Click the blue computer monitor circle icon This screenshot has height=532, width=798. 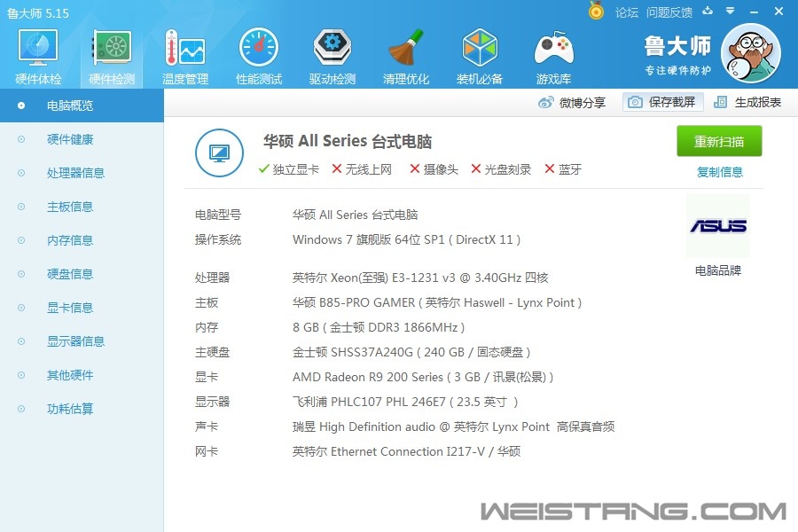[219, 153]
